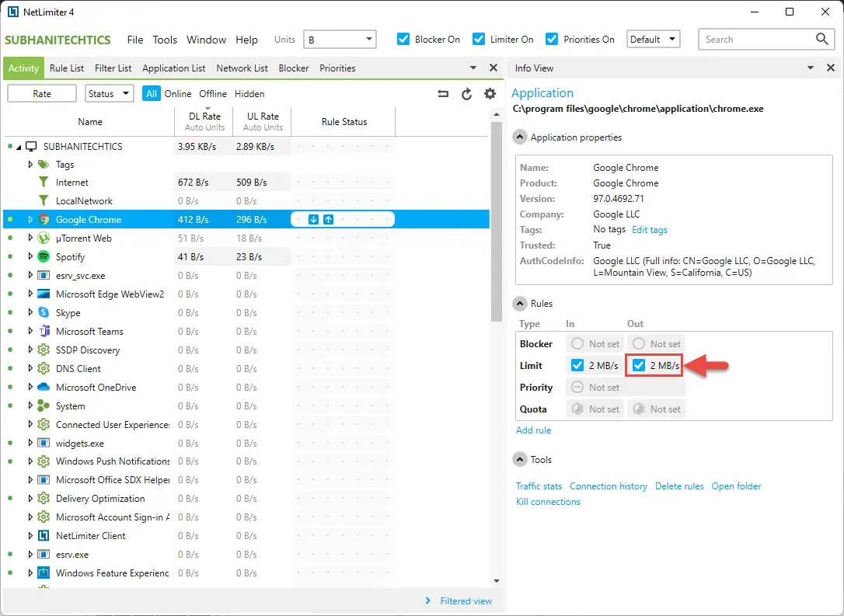This screenshot has height=616, width=844.
Task: Click the upload limit arrow in Chrome's rule status
Action: (328, 220)
